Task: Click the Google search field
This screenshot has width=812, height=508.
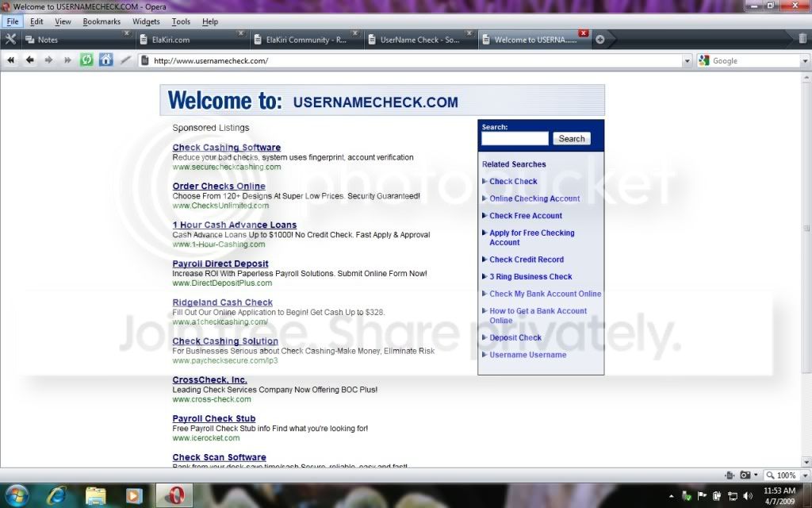Action: coord(756,60)
